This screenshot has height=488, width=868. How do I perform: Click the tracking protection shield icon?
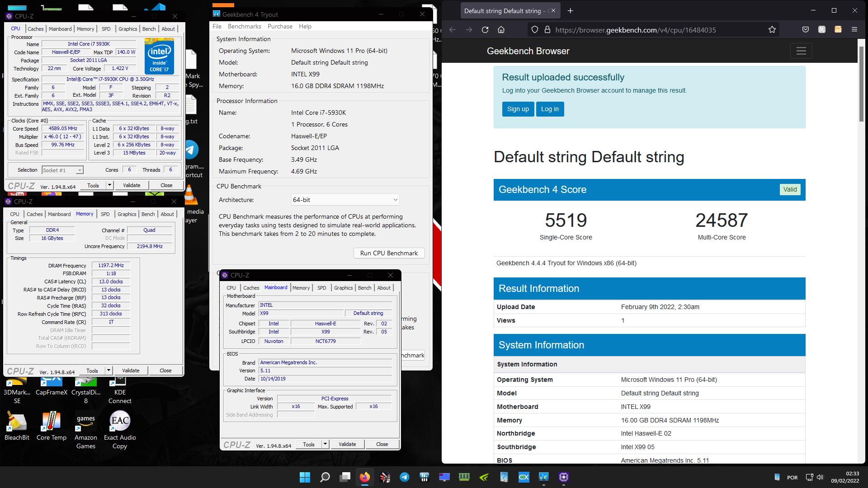pyautogui.click(x=535, y=30)
